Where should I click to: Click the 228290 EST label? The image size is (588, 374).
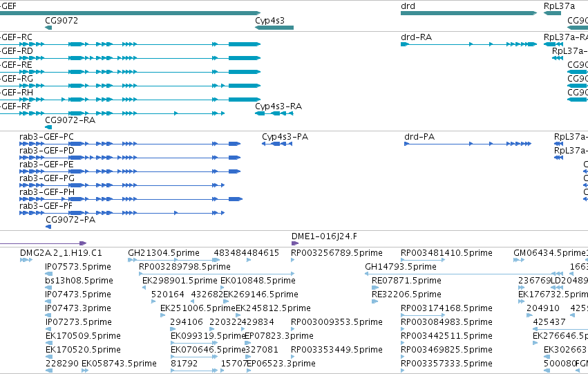click(62, 364)
